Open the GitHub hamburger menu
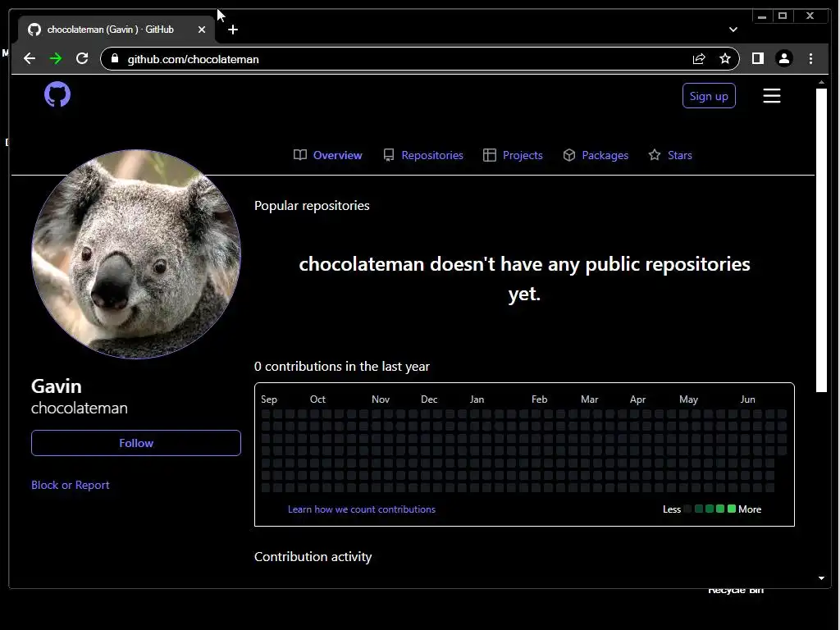The height and width of the screenshot is (630, 840). coord(771,96)
